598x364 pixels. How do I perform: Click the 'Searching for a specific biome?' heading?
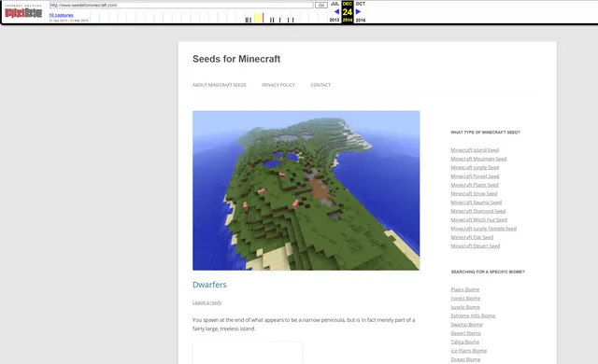click(x=488, y=272)
